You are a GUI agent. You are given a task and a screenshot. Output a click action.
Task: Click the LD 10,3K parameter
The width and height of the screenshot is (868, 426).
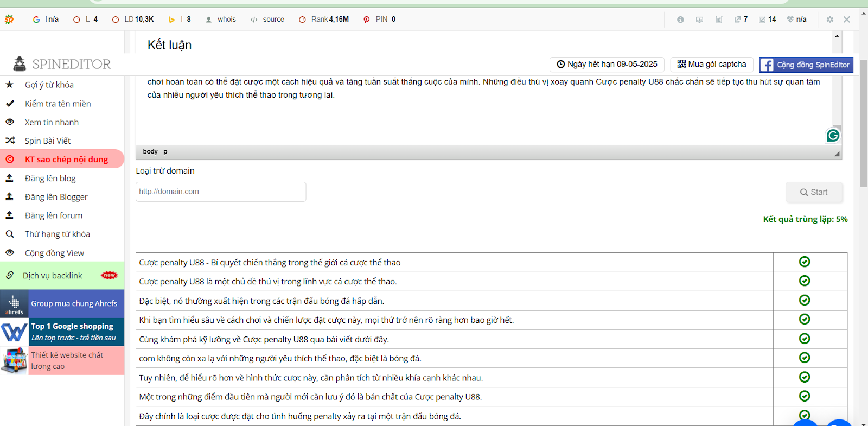click(x=133, y=20)
